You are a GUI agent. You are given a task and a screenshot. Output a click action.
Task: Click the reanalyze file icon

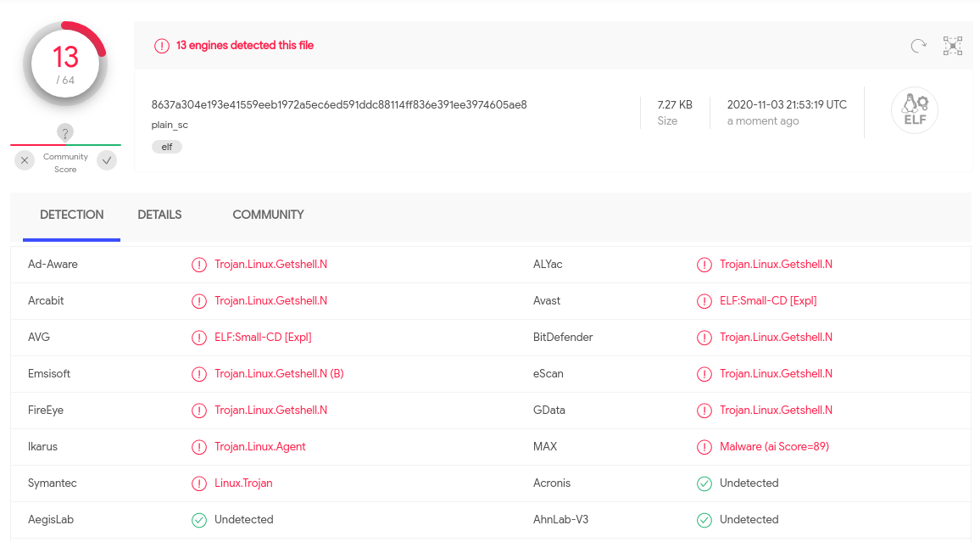[918, 46]
